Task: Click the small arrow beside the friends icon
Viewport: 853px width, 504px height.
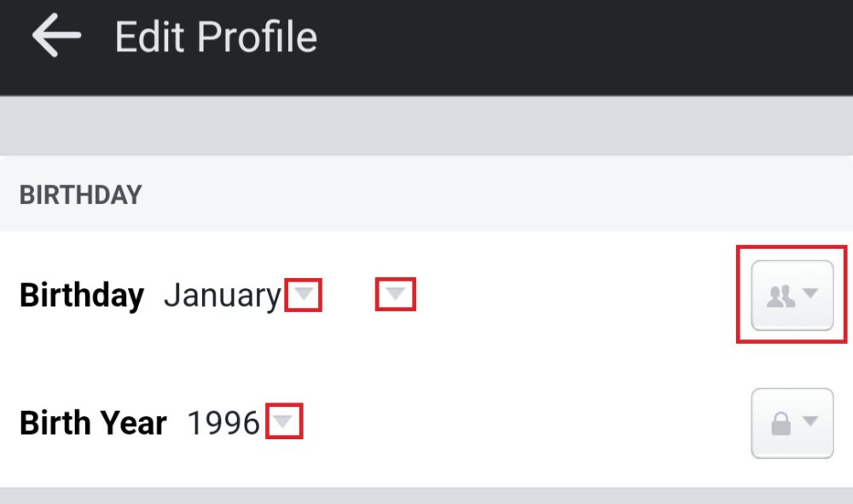Action: 811,294
